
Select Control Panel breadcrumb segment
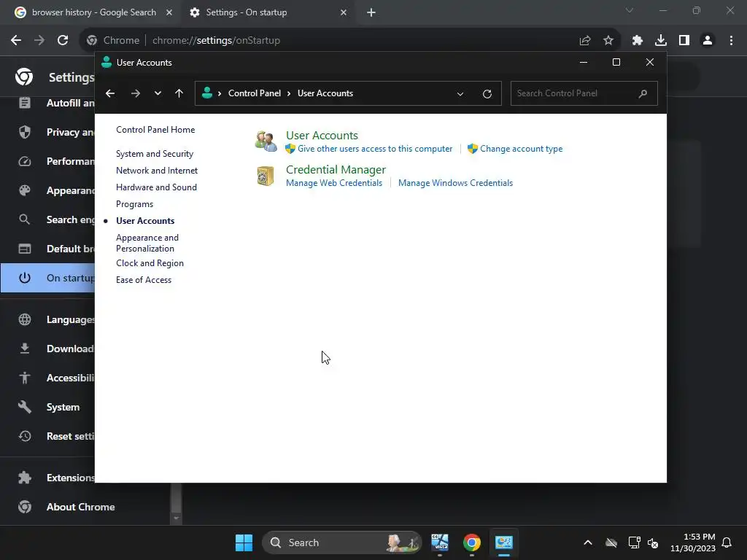coord(255,93)
